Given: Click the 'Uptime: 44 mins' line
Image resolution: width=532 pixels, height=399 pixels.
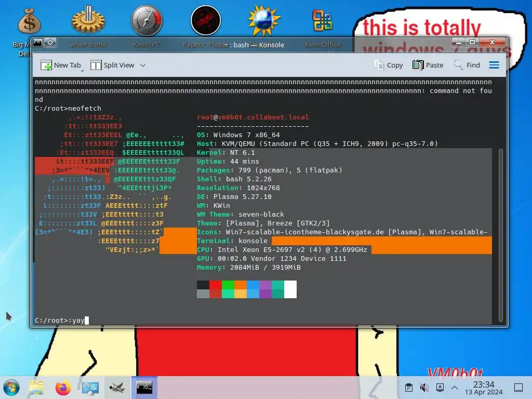Looking at the screenshot, I should point(228,161).
